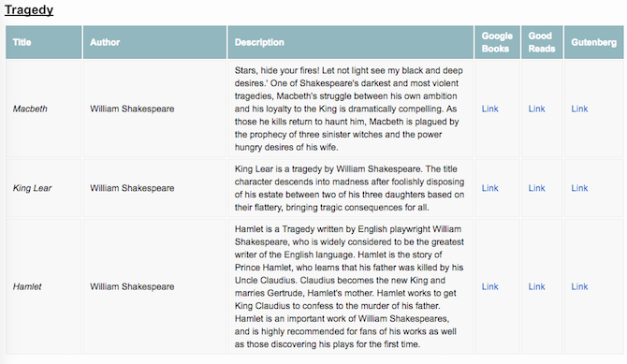Open King Lear Google Books link
The height and width of the screenshot is (364, 627).
[489, 188]
